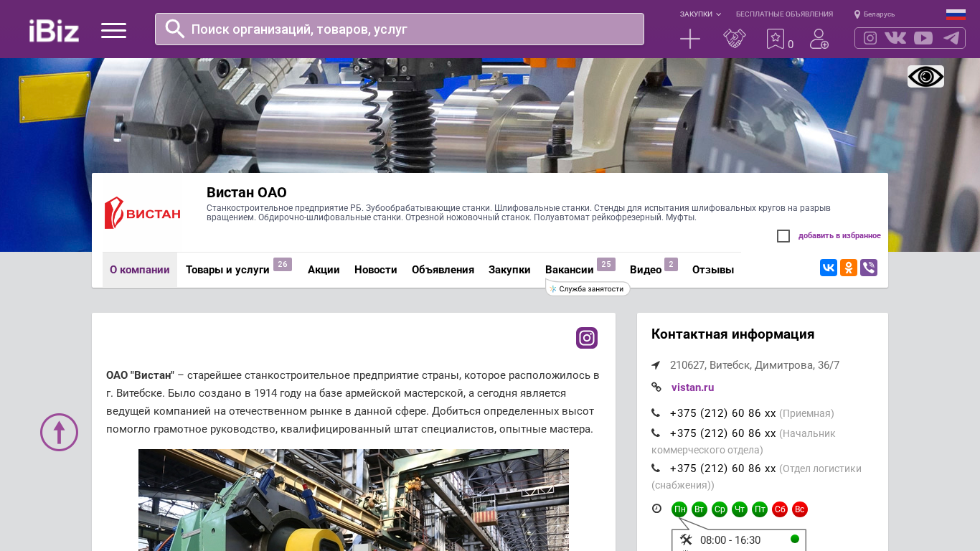The width and height of the screenshot is (980, 551).
Task: Click the '08:00 - 16:30' working hours
Action: (x=730, y=540)
